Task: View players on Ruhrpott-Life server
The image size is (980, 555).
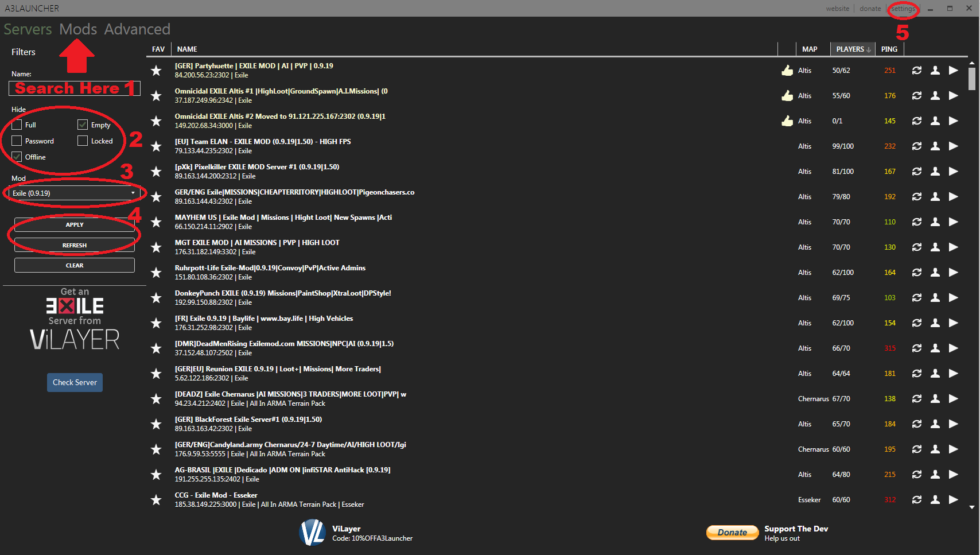Action: (935, 273)
